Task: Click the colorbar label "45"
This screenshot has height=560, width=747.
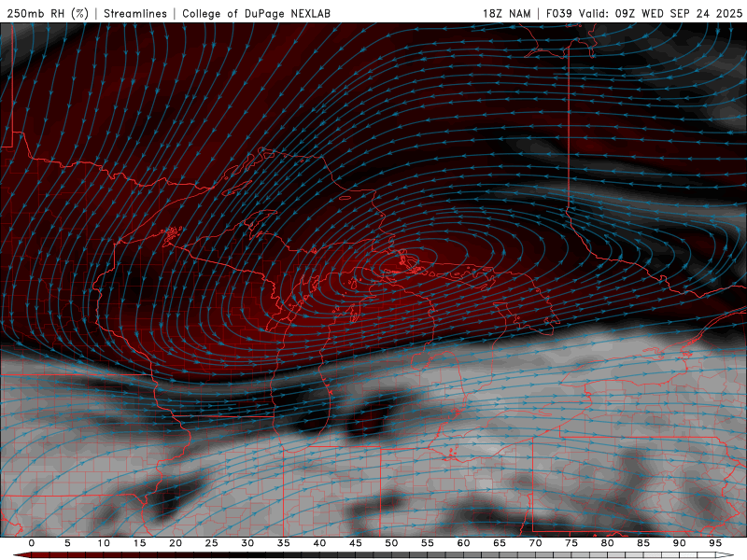Action: click(x=356, y=543)
